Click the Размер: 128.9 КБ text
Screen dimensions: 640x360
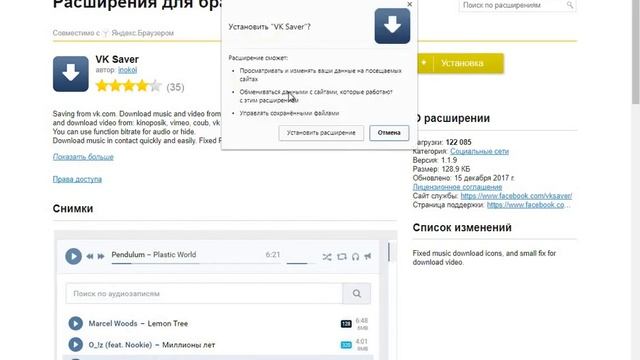[441, 169]
